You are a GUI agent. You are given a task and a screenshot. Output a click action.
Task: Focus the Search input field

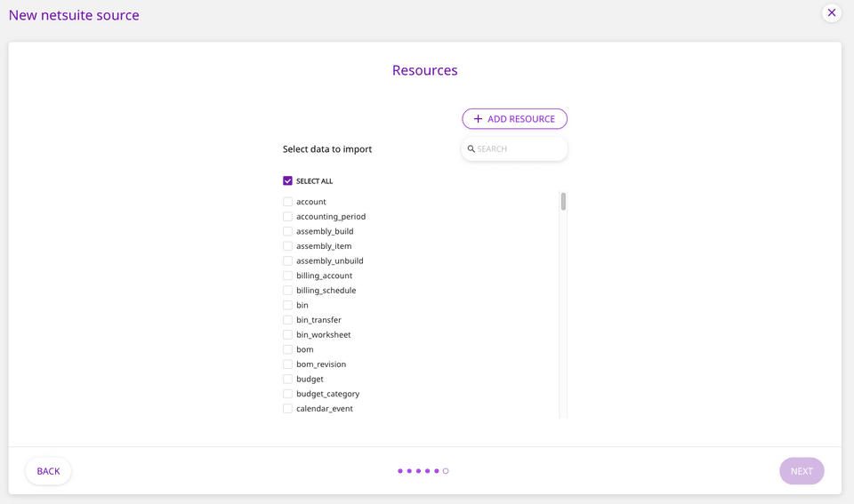click(x=514, y=148)
